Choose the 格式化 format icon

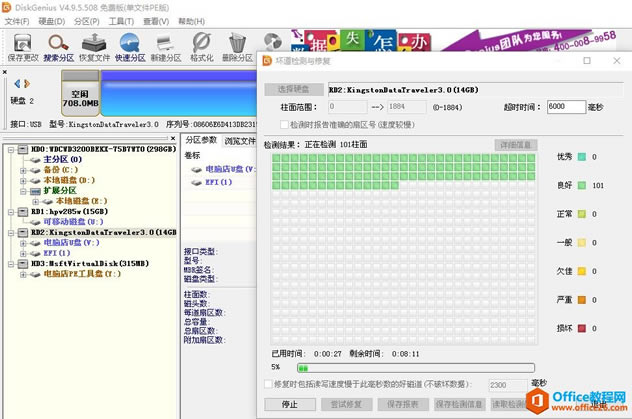point(202,48)
